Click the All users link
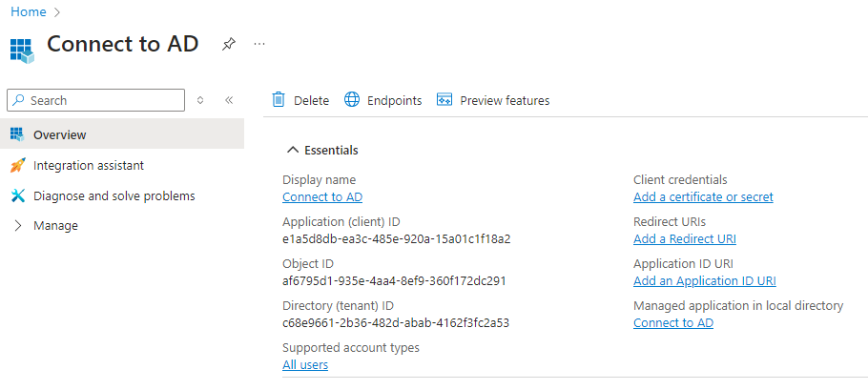Screen dimensions: 868x390 tap(305, 364)
